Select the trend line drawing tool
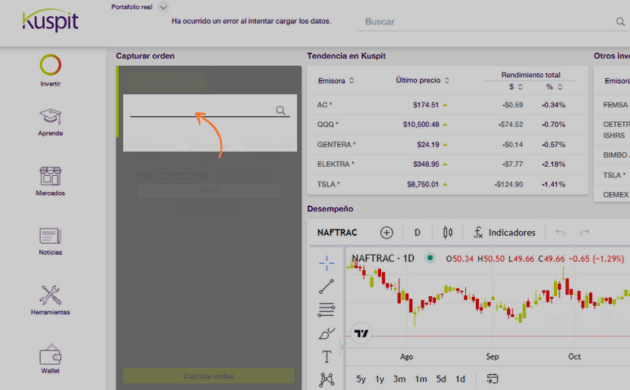 (x=326, y=286)
